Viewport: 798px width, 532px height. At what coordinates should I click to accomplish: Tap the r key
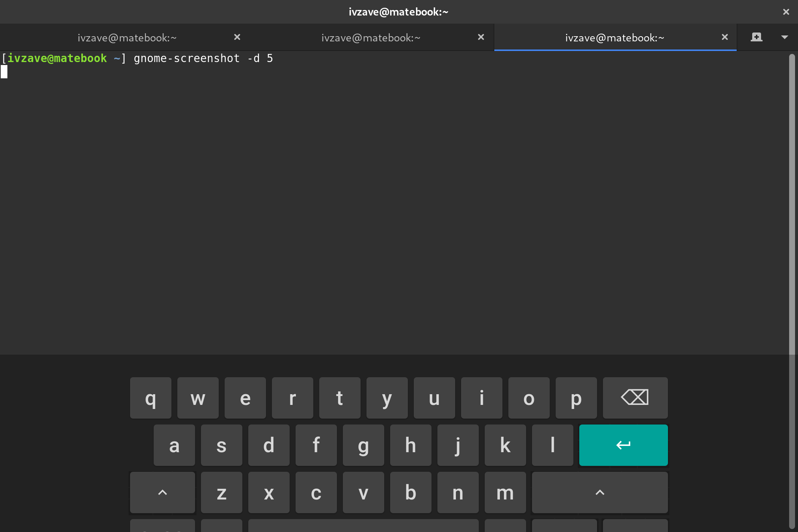tap(293, 398)
